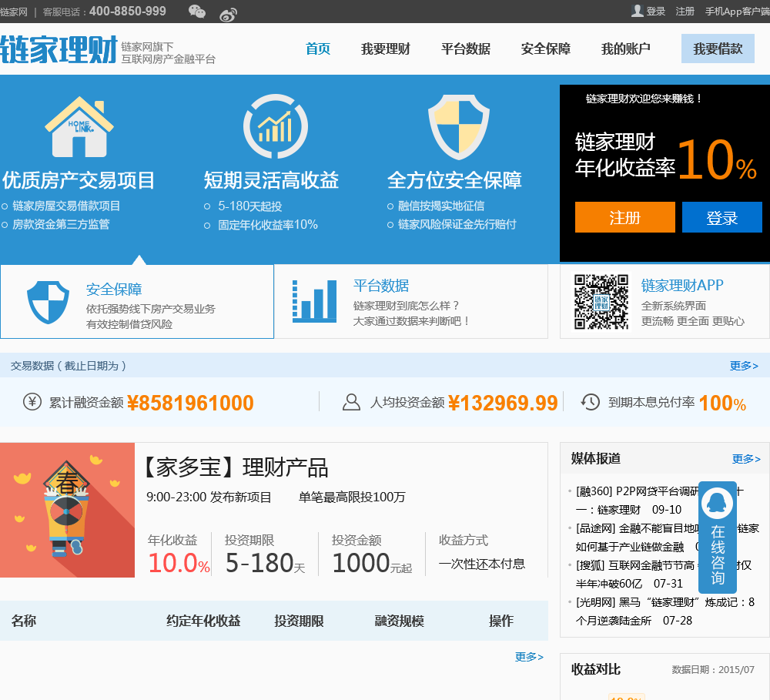Open 手机App客户端 link
Image resolution: width=770 pixels, height=700 pixels.
(737, 12)
